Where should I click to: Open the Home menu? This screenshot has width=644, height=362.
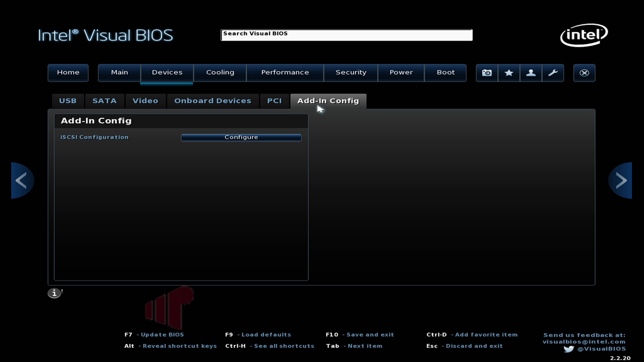coord(68,73)
